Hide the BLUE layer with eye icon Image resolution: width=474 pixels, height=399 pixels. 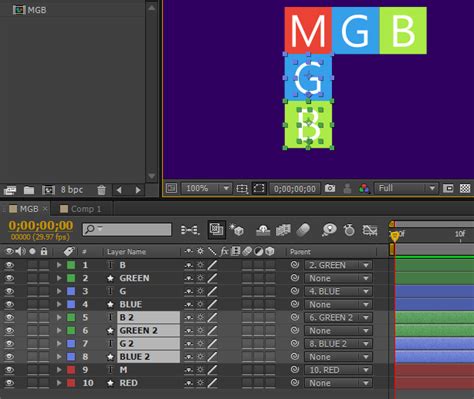[9, 304]
